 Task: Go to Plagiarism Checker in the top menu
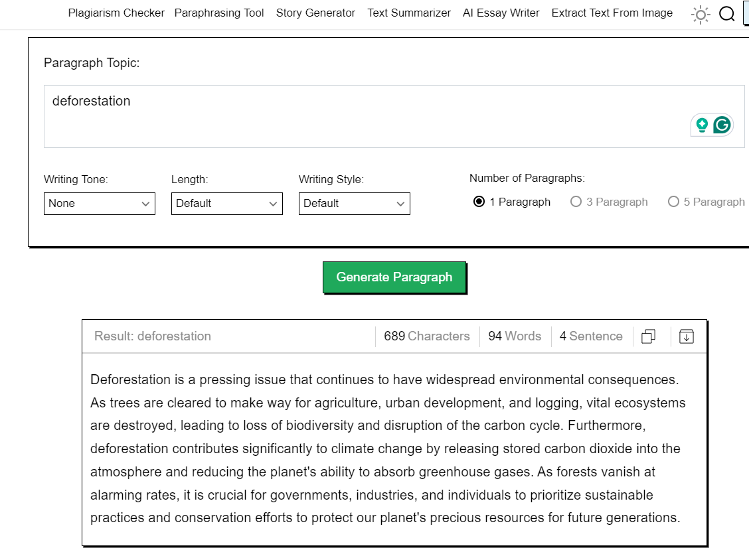[x=116, y=13]
